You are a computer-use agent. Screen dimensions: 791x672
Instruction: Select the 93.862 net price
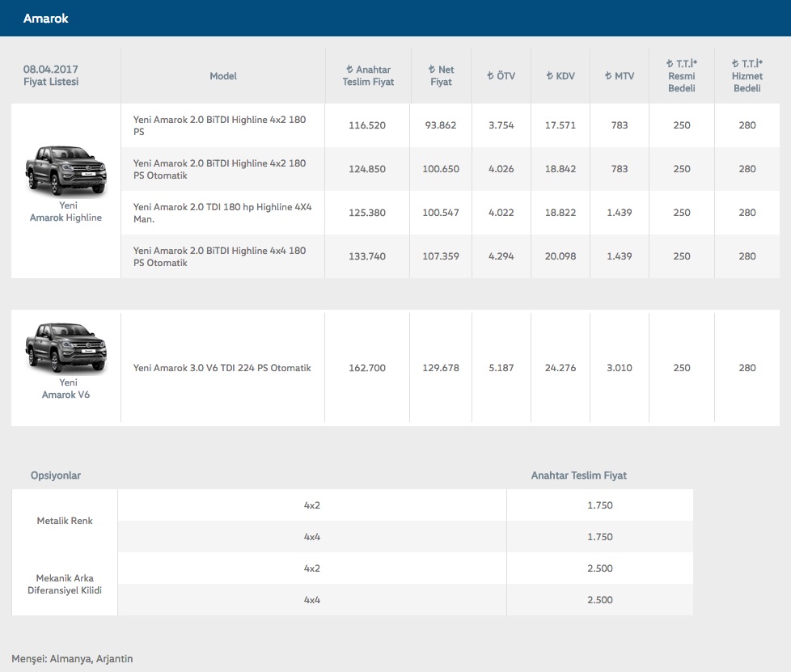(x=441, y=125)
